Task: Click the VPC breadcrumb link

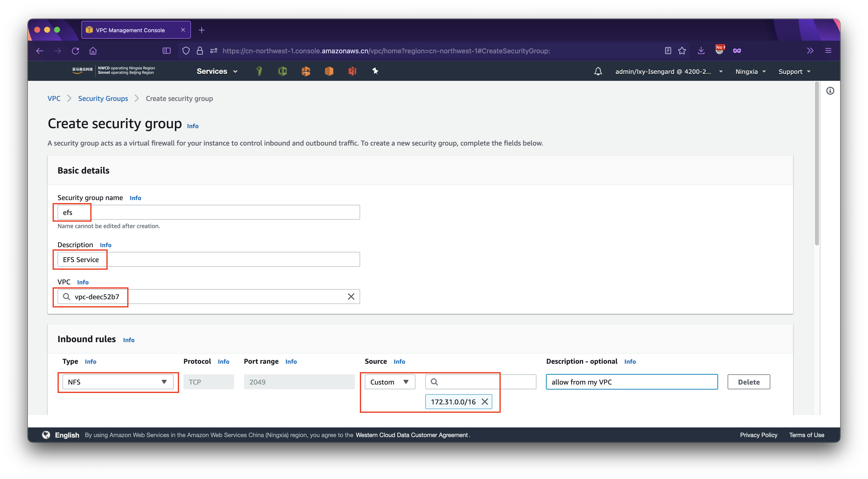Action: (54, 98)
